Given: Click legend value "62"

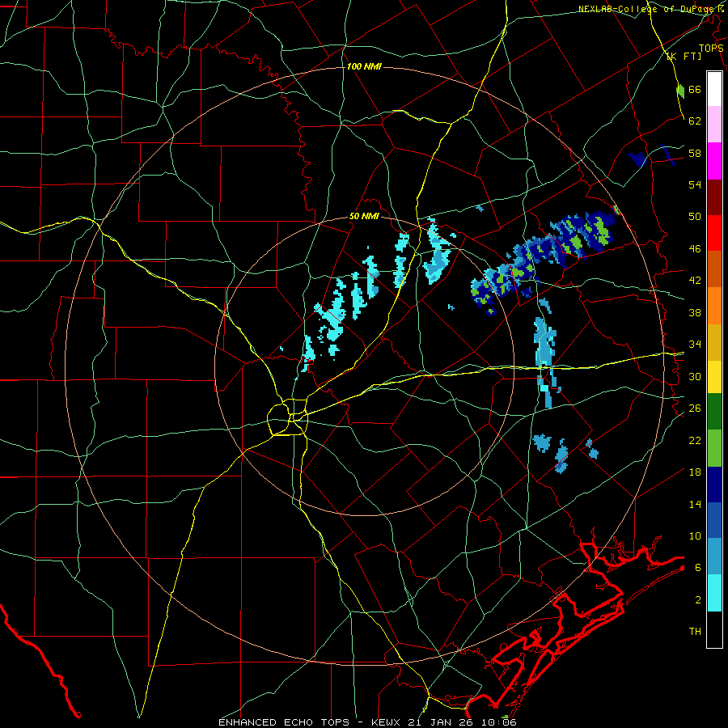Looking at the screenshot, I should click(x=695, y=121).
